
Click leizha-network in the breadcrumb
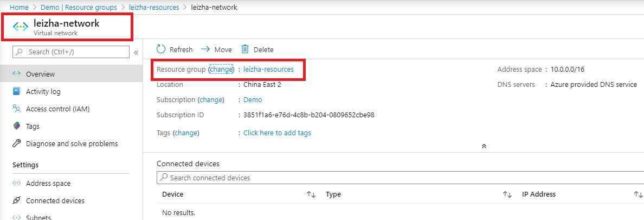pos(214,8)
